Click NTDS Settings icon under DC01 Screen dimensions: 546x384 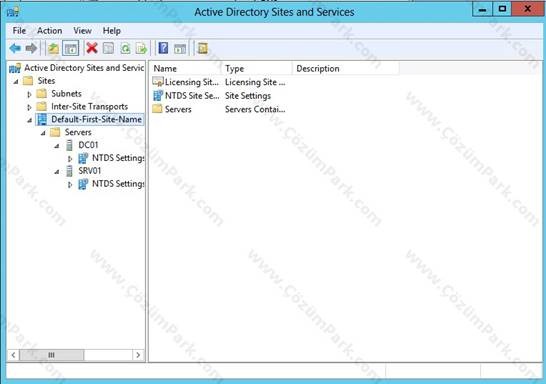pos(83,158)
